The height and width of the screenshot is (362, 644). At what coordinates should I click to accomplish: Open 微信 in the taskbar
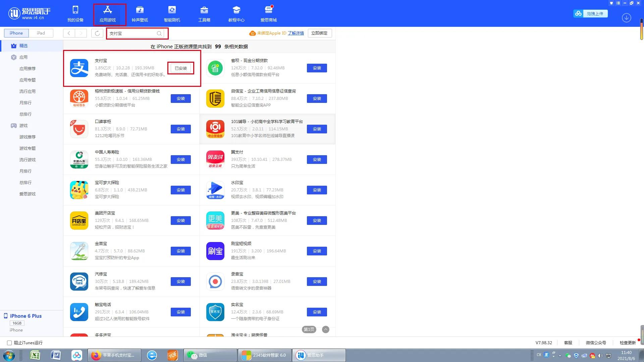click(210, 355)
